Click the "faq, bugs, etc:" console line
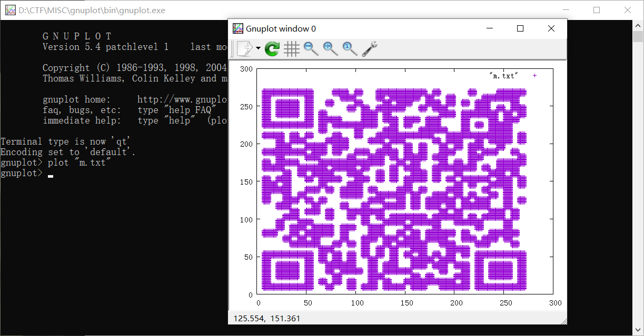 point(130,110)
